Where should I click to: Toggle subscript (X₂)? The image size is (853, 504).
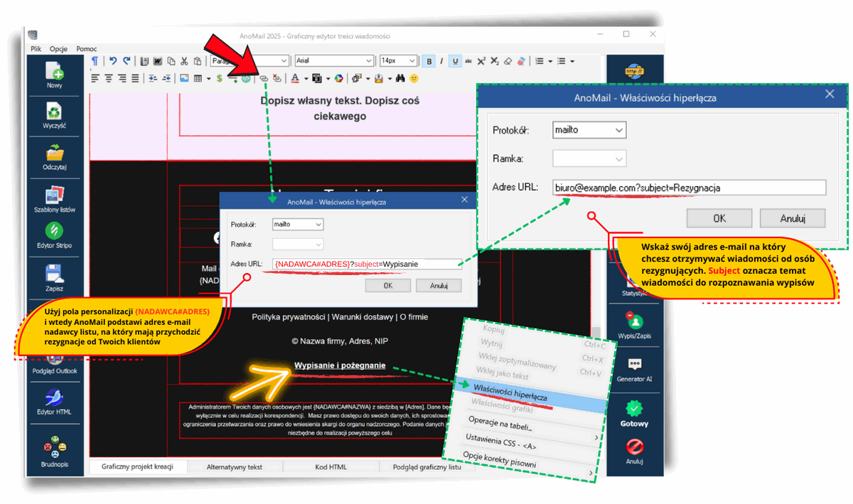[x=494, y=61]
